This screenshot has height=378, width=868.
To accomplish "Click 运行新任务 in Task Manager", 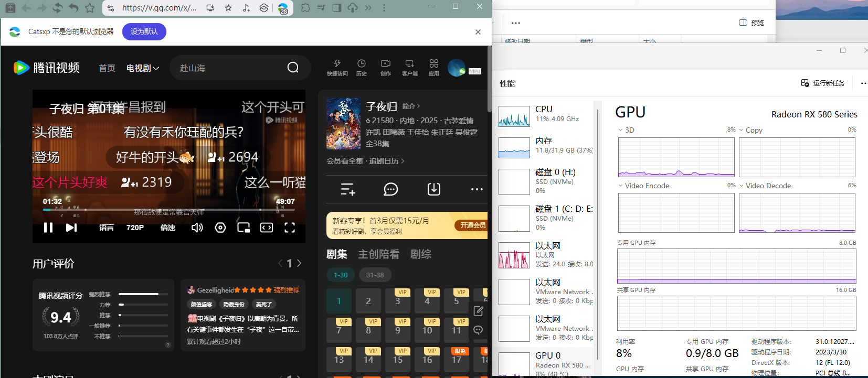I will tap(823, 83).
